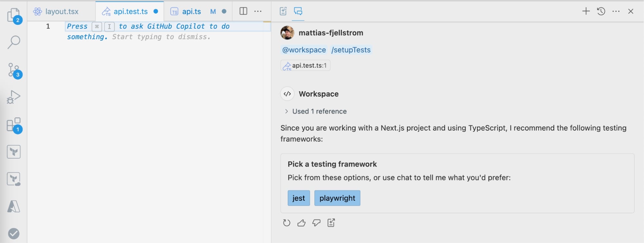Split the editor to the right
The height and width of the screenshot is (243, 644).
[243, 12]
